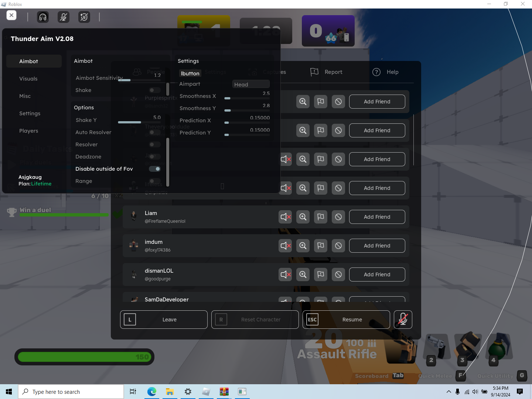Block player Jake with the block icon

click(338, 159)
